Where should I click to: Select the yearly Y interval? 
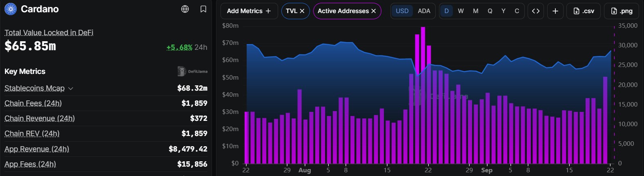(x=504, y=11)
